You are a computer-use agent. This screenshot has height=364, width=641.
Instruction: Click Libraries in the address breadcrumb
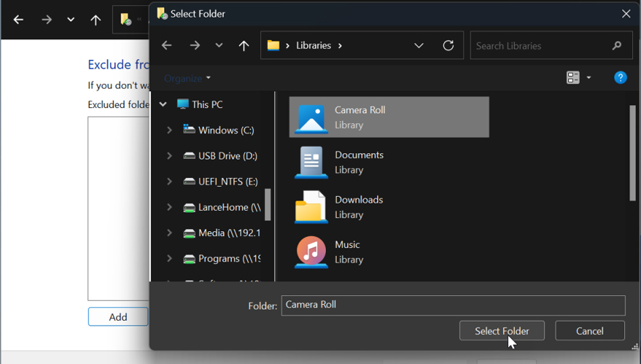coord(313,46)
